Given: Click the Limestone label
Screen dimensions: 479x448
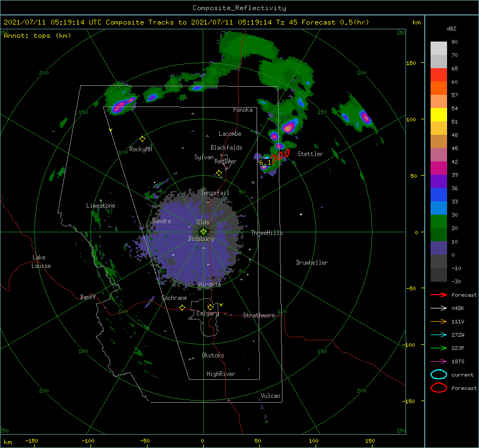Looking at the screenshot, I should coord(101,206).
